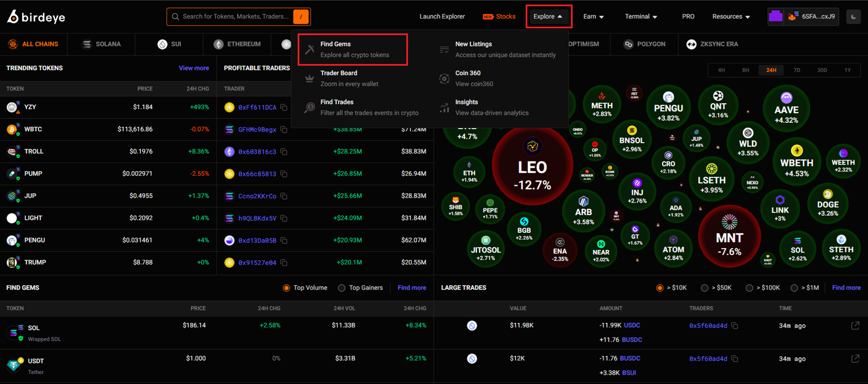The image size is (868, 384).
Task: Click the Coin 360 target icon
Action: coord(445,79)
